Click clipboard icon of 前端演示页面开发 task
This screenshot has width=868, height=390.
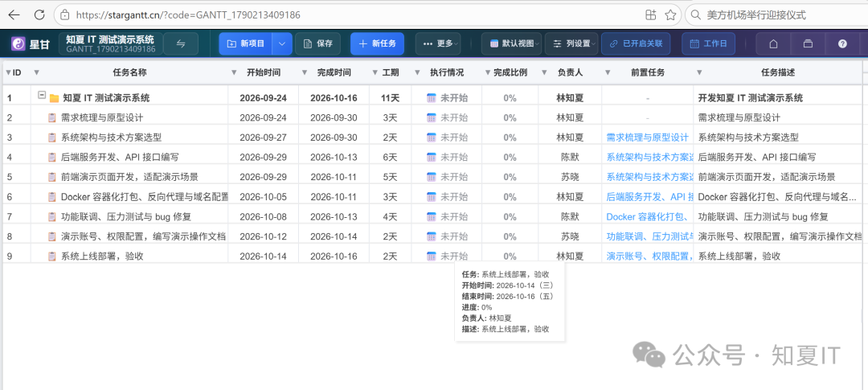52,177
